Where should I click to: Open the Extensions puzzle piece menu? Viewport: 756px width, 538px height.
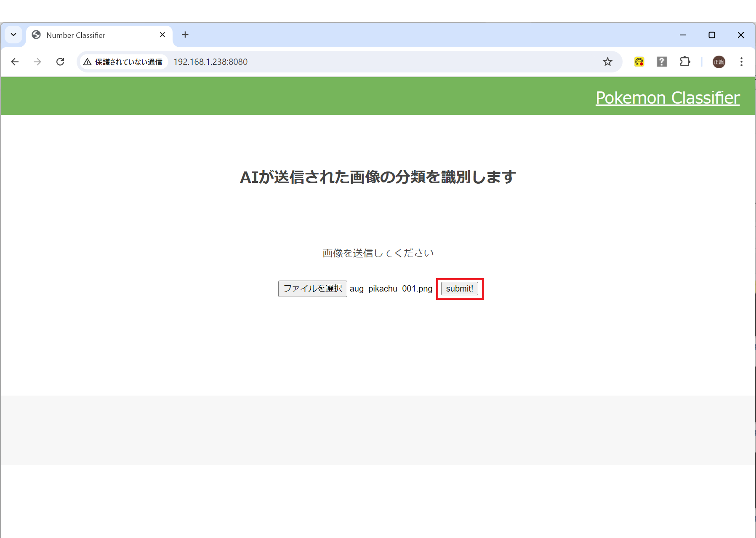[685, 62]
